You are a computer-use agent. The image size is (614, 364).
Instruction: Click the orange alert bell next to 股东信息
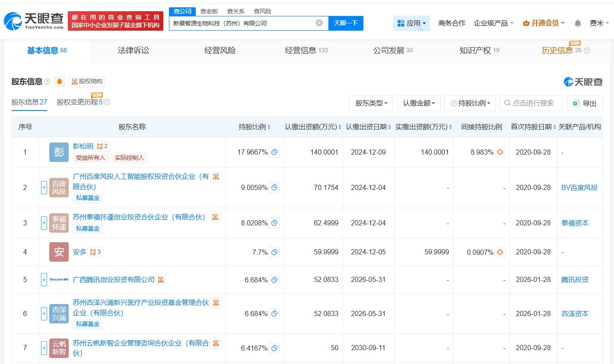[x=60, y=82]
